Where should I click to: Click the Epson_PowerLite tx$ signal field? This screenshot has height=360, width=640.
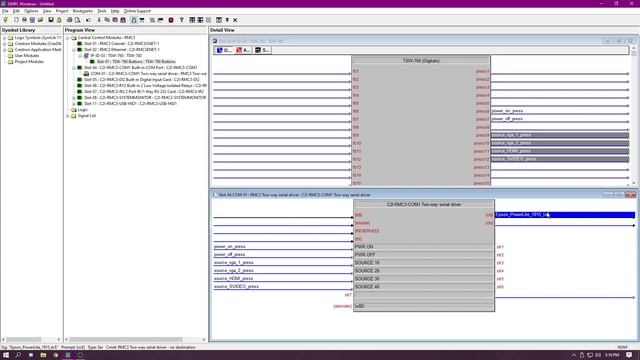[565, 215]
